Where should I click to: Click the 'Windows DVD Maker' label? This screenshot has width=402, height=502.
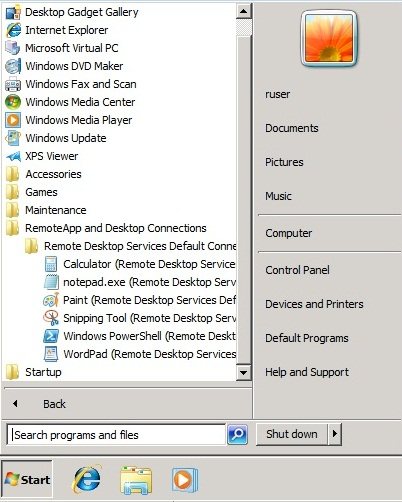74,66
